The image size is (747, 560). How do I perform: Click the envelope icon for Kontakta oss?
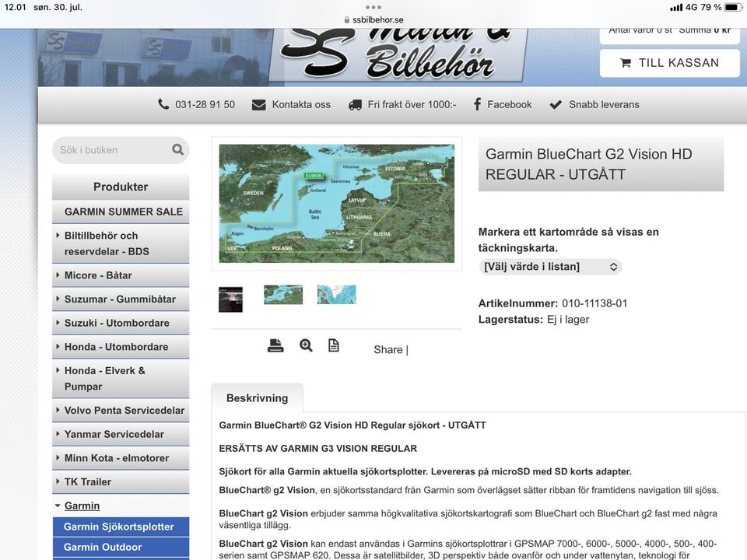tap(258, 105)
